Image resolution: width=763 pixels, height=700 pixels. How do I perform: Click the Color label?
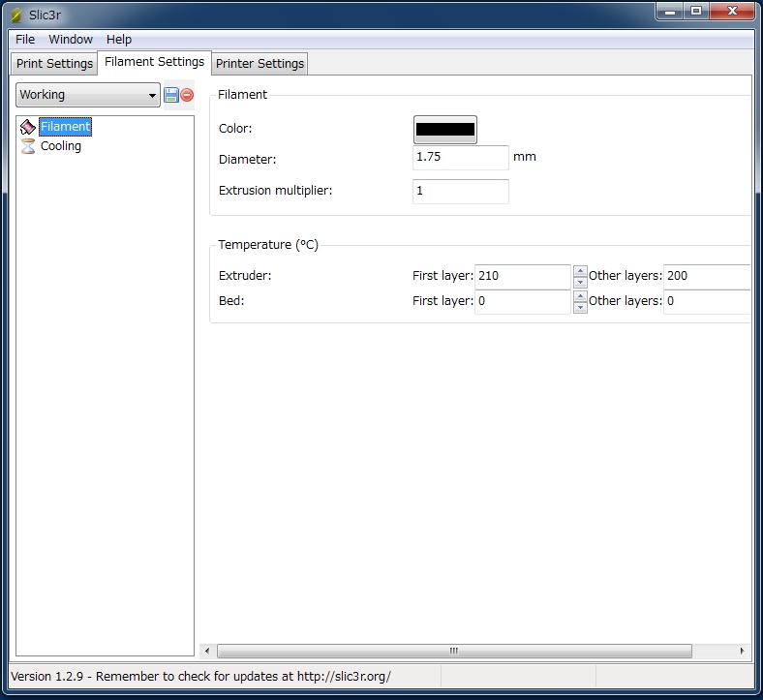pyautogui.click(x=235, y=129)
